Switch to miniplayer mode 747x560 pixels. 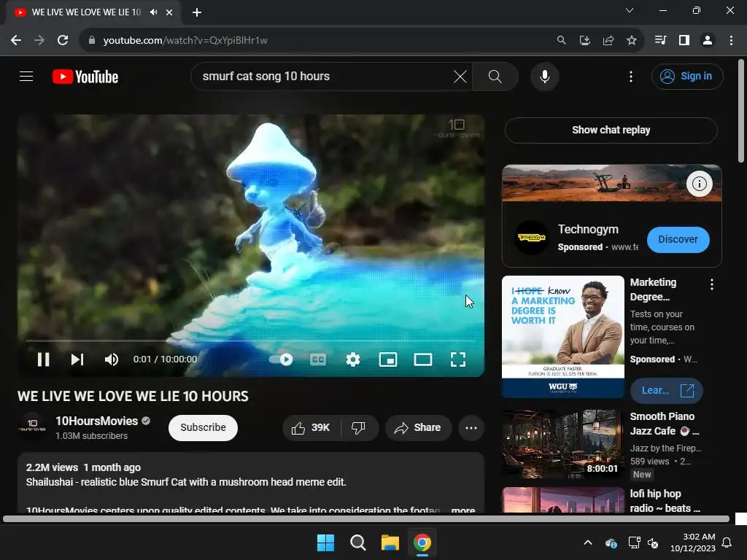(388, 359)
